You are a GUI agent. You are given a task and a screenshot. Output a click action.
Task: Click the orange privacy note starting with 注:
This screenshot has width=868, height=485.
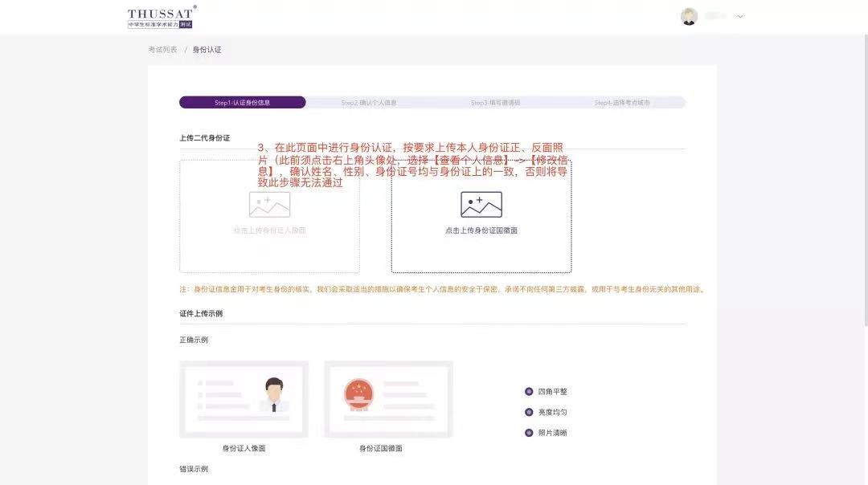[442, 289]
